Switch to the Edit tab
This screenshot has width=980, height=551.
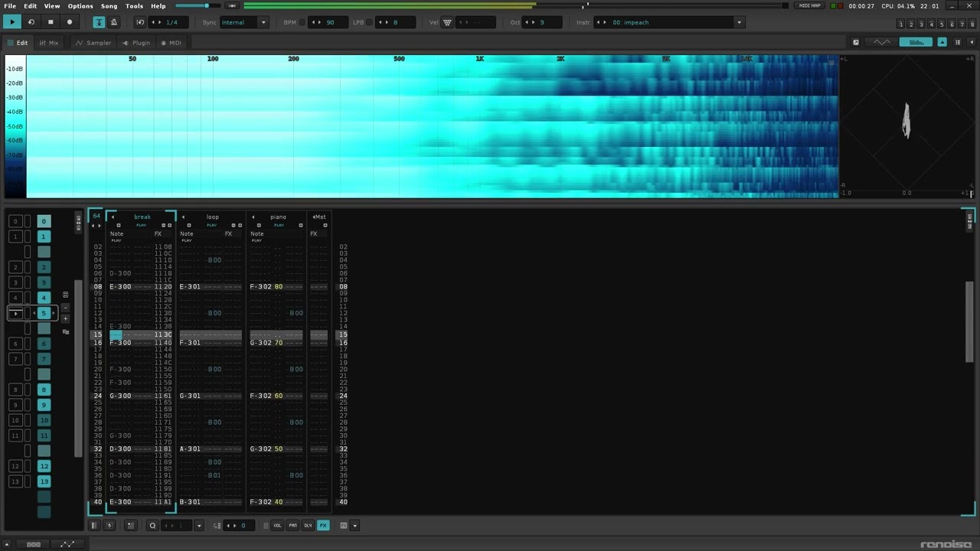pyautogui.click(x=18, y=43)
